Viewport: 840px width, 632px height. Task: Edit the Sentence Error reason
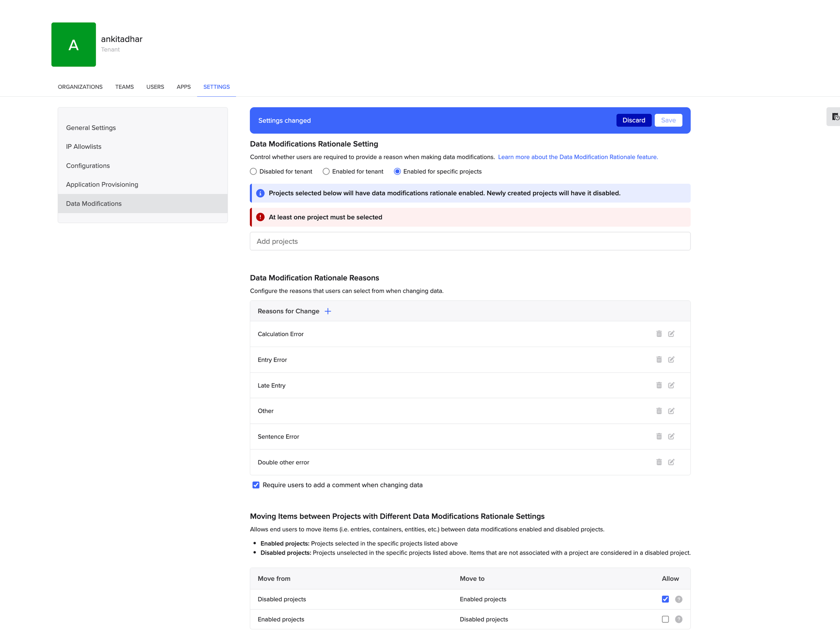(671, 436)
